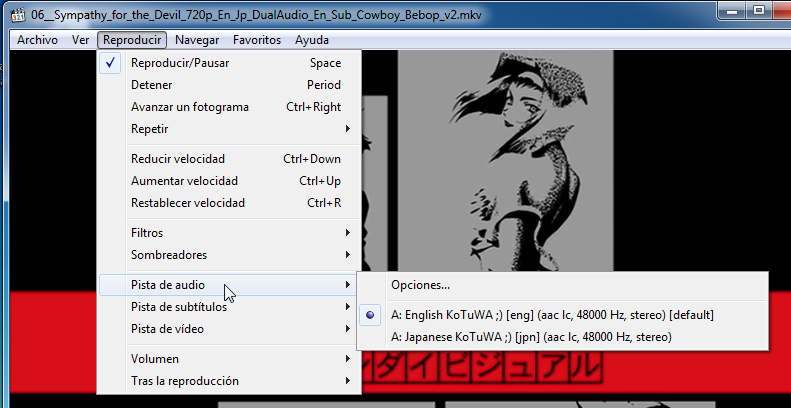Select English KoTuWA audio track
Viewport: 791px width, 408px height.
[x=562, y=315]
